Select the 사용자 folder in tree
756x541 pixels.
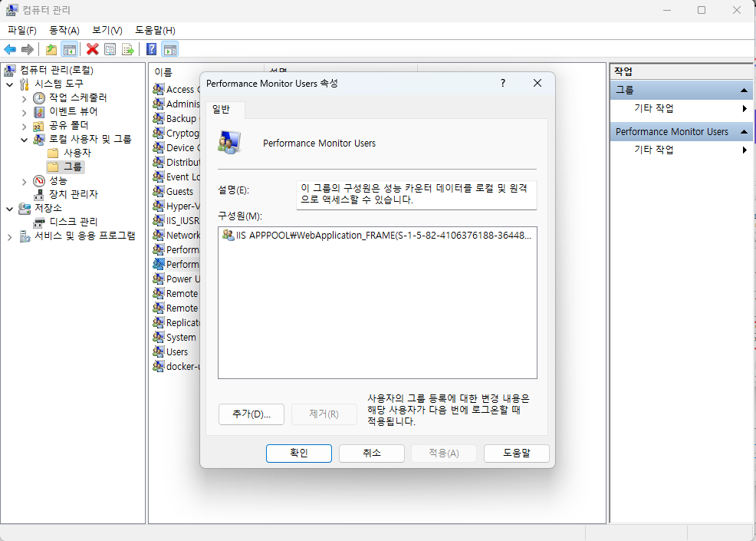click(77, 153)
